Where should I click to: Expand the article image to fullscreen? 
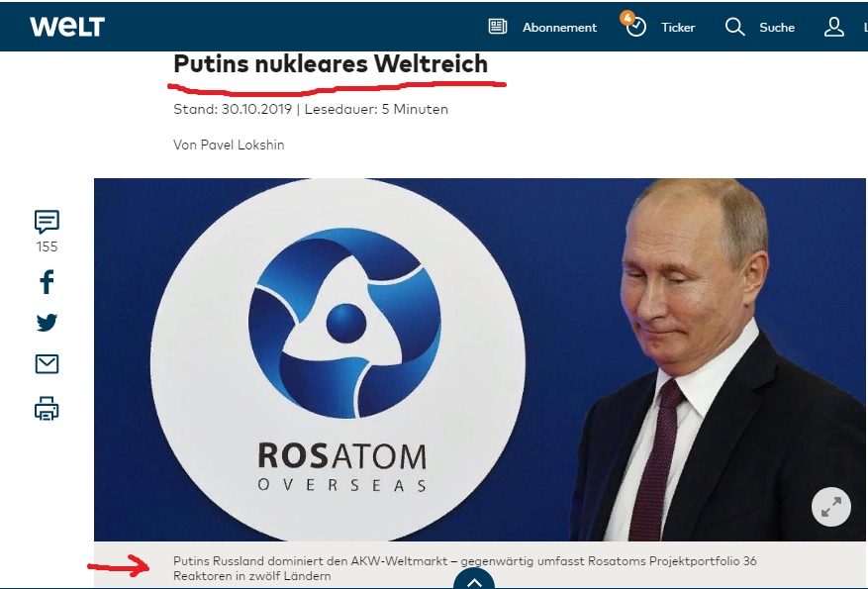(831, 507)
